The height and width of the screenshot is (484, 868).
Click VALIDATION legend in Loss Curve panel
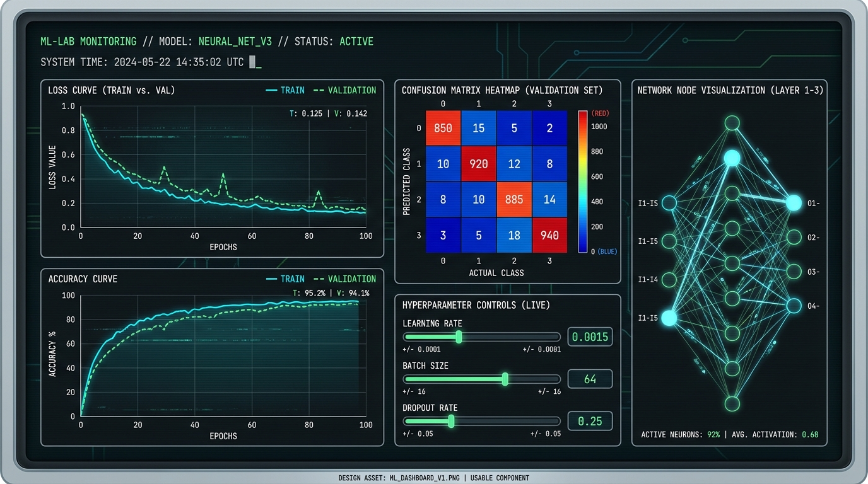pos(344,90)
